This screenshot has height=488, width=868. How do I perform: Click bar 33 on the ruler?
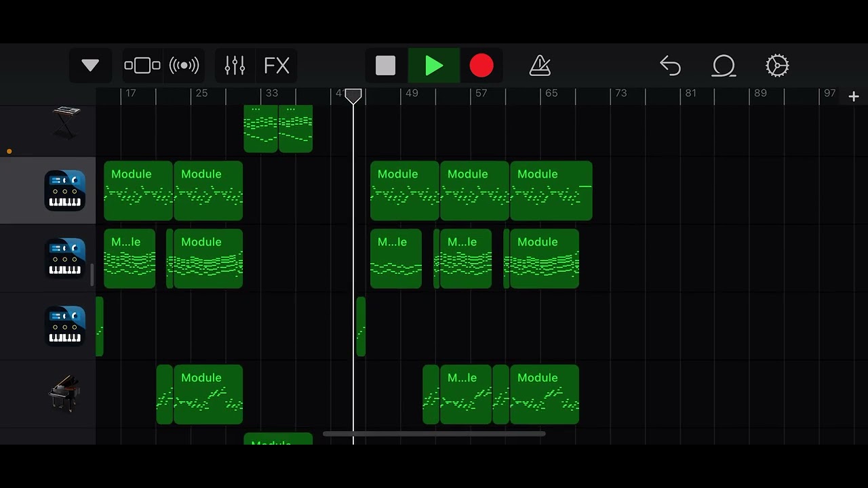tap(271, 93)
